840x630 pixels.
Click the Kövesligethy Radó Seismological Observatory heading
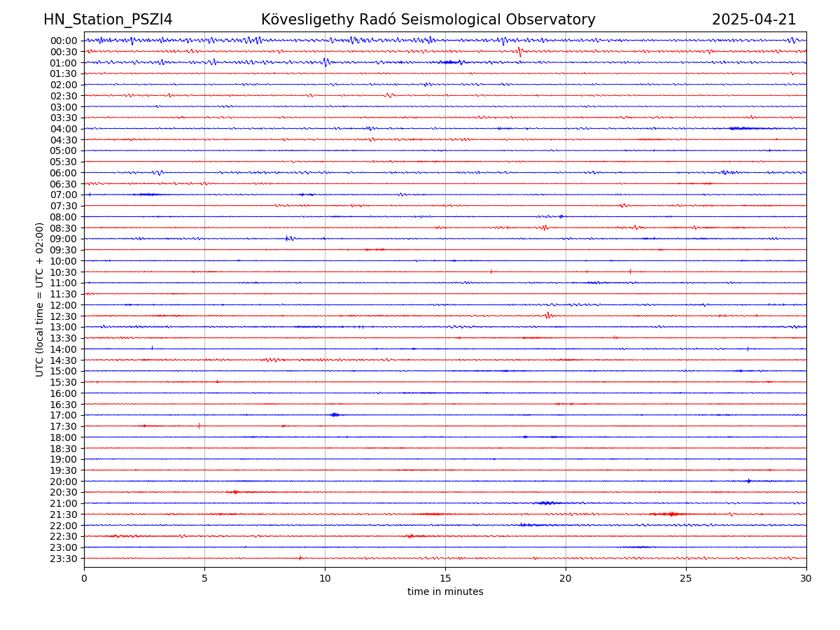(x=428, y=20)
